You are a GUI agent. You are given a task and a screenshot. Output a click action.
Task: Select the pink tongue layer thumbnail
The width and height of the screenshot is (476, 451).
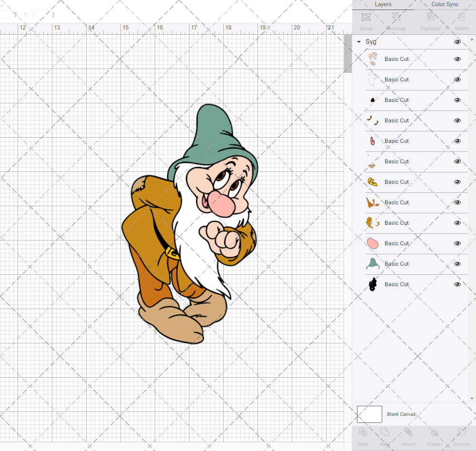tap(373, 141)
